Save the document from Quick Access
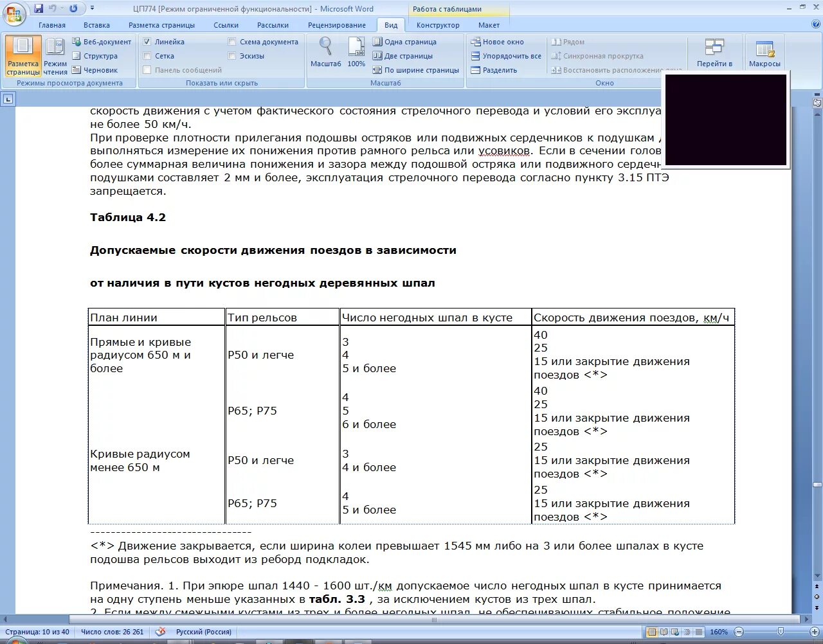 [x=39, y=8]
